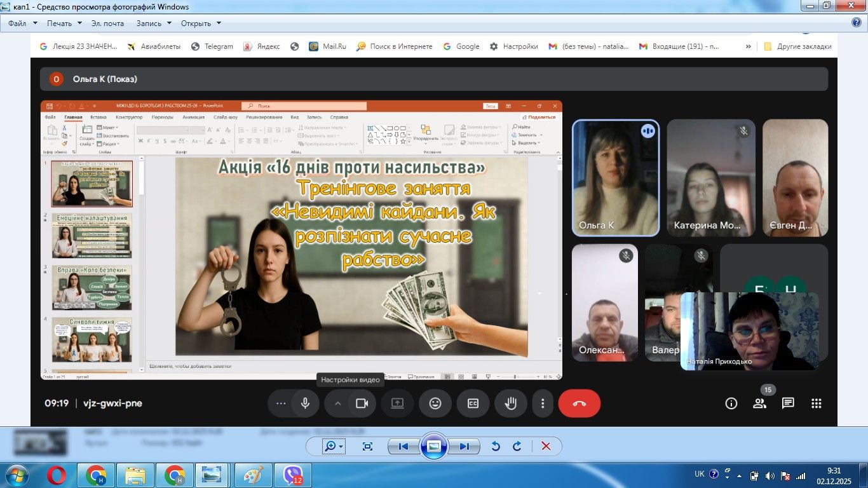Skip to the next photo

pyautogui.click(x=465, y=447)
